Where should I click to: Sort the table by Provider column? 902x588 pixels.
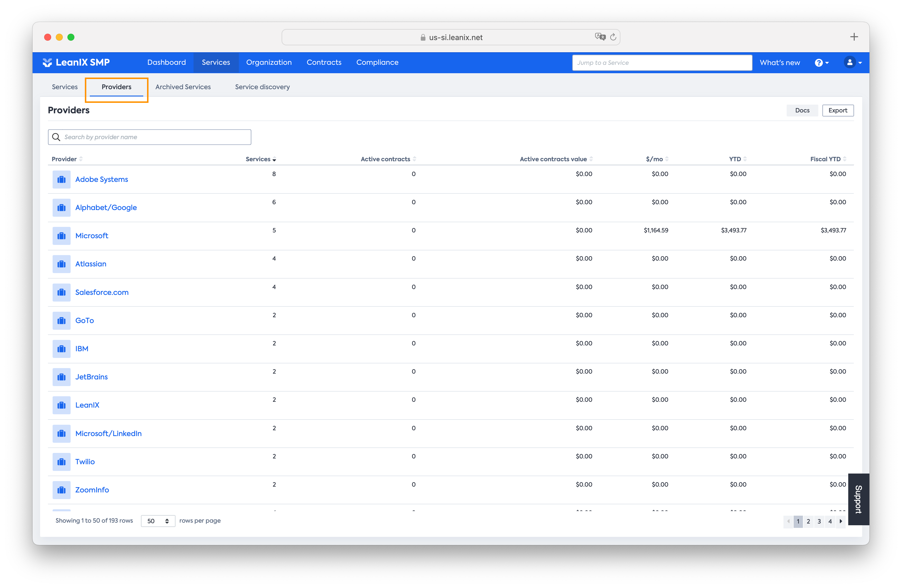pos(67,159)
